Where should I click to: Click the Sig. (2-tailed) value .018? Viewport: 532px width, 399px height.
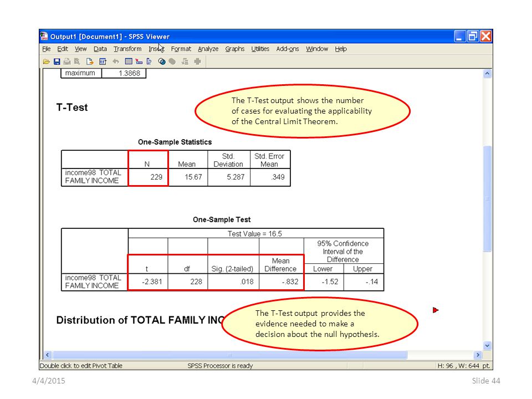coord(233,282)
